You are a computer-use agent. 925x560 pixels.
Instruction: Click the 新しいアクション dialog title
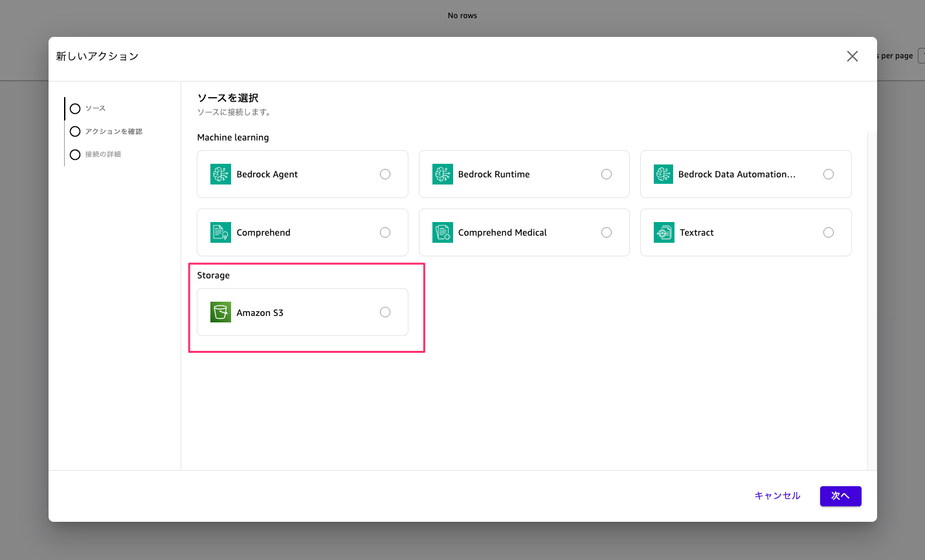point(97,56)
